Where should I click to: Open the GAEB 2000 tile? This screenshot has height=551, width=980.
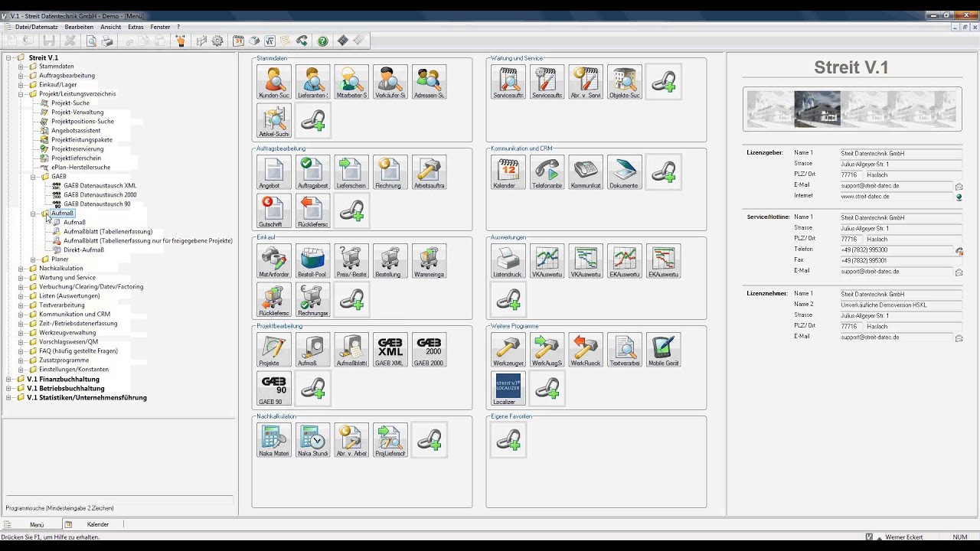(x=429, y=350)
